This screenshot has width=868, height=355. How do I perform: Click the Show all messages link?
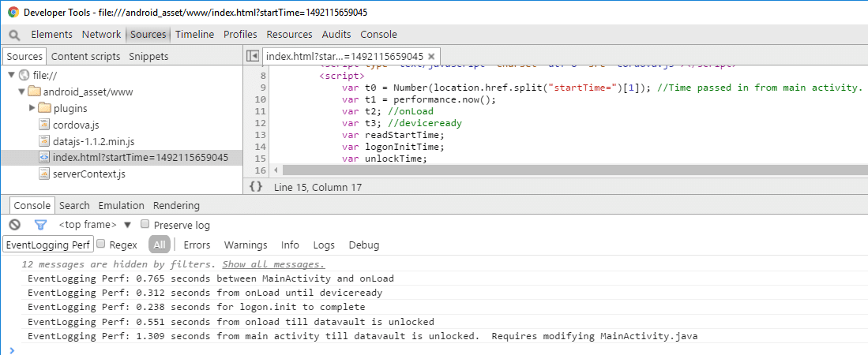[273, 264]
